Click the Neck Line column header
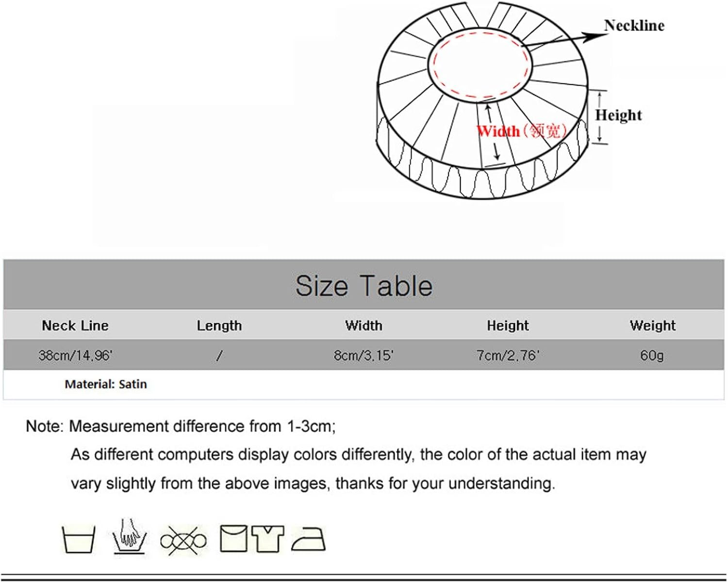This screenshot has width=728, height=583. pos(75,325)
